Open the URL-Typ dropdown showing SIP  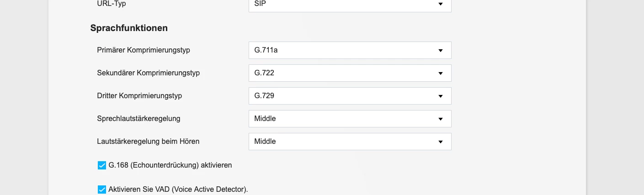[350, 5]
